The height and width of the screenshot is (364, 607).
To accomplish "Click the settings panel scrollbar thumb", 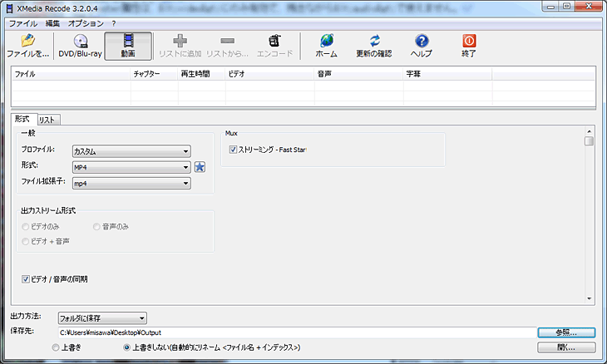I will (589, 140).
